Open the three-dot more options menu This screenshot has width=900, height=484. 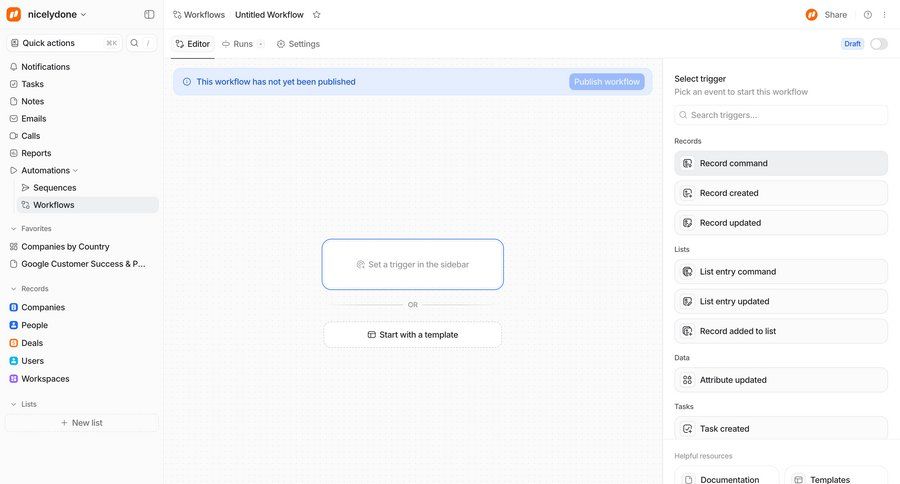(x=884, y=15)
